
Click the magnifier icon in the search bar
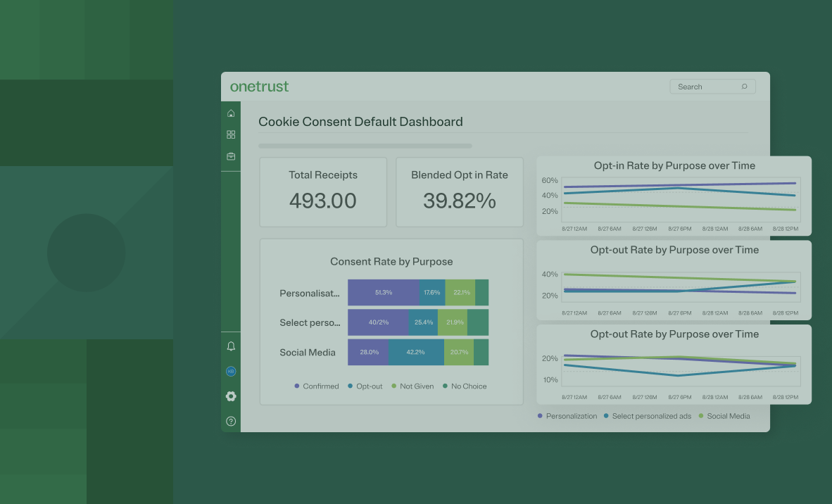click(744, 86)
